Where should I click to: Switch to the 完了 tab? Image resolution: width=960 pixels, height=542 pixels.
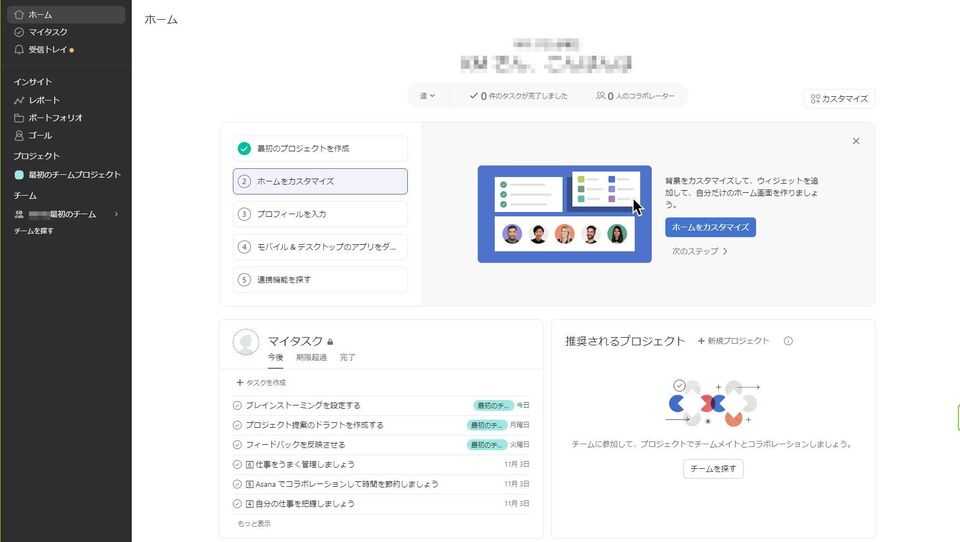coord(347,358)
